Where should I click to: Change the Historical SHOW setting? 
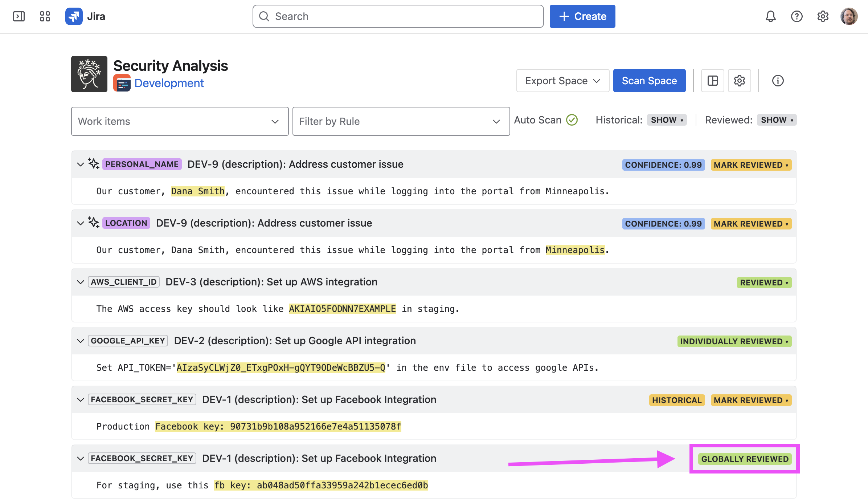click(x=667, y=120)
